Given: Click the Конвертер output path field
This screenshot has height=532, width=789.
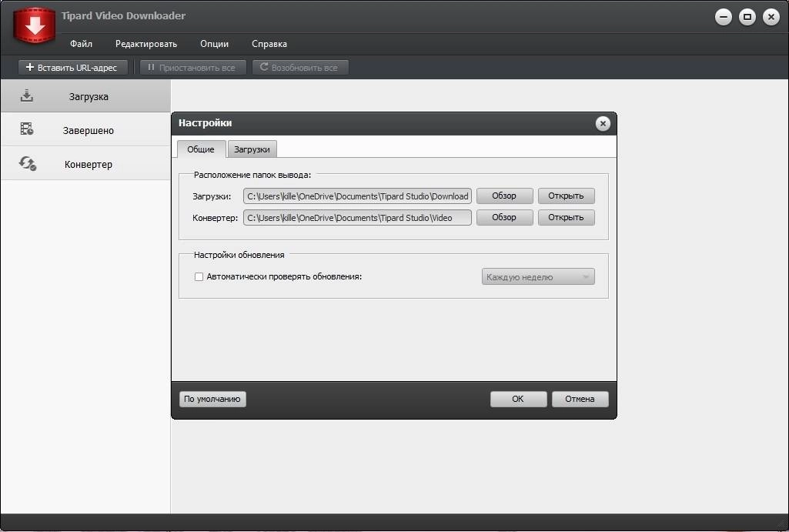Looking at the screenshot, I should pyautogui.click(x=357, y=218).
